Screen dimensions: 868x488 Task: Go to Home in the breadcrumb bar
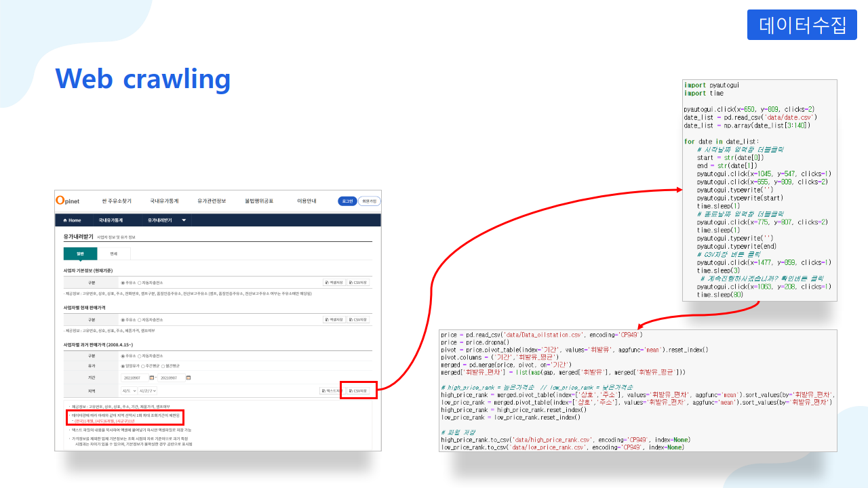click(x=73, y=220)
